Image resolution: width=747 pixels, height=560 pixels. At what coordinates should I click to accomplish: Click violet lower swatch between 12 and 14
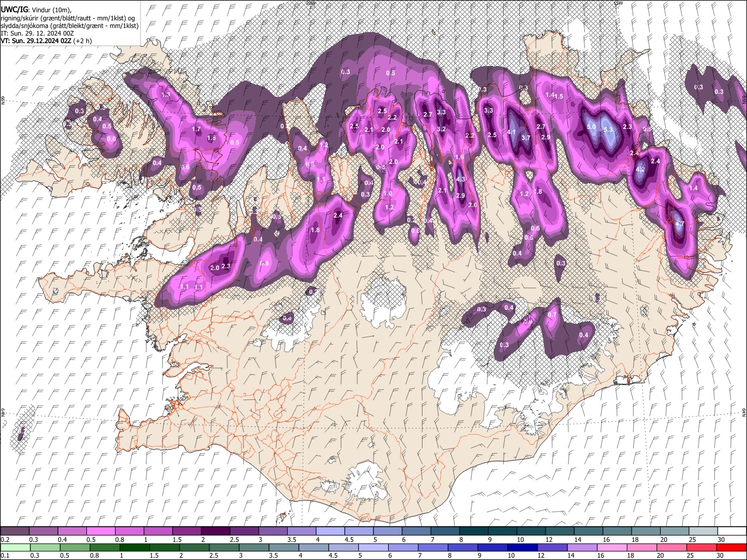[x=552, y=547]
